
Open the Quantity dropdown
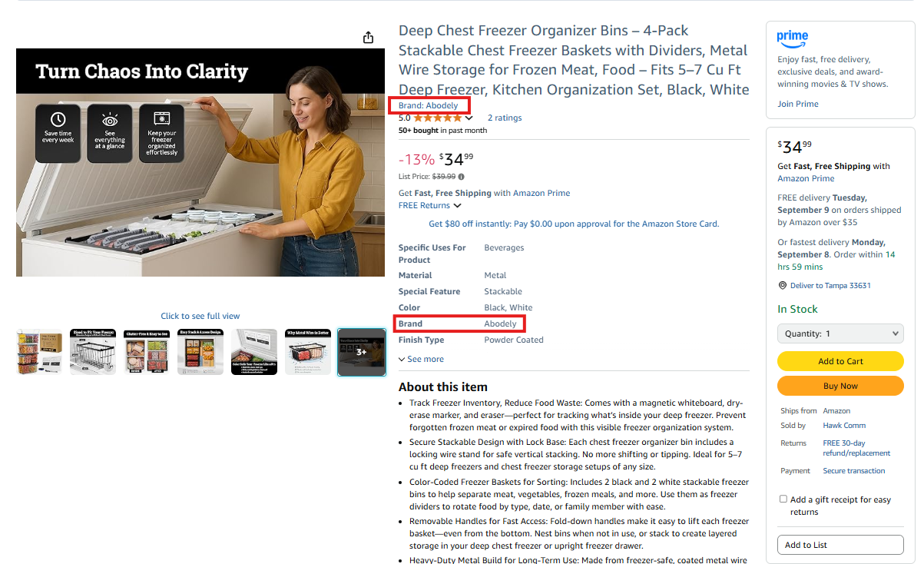(x=840, y=333)
